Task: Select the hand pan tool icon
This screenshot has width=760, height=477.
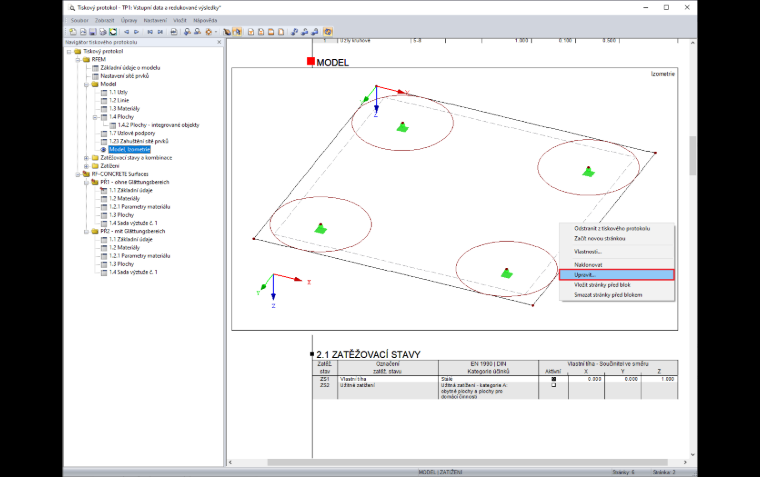Action: point(227,32)
